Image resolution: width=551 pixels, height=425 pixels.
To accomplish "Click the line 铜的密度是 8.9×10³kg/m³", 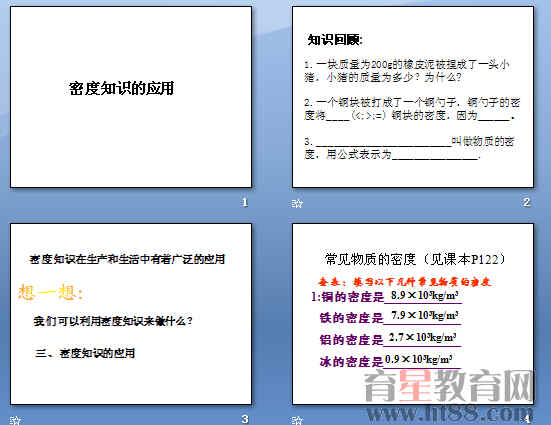I will 386,296.
